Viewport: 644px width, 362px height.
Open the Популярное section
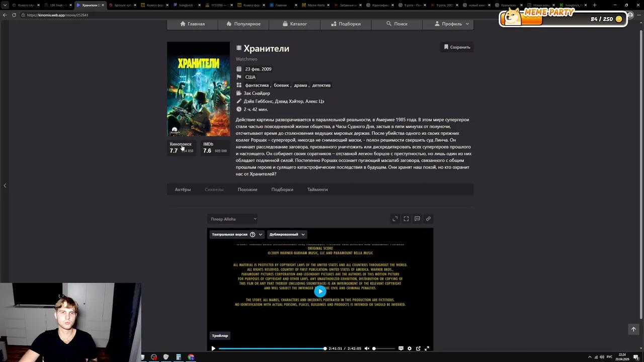(244, 24)
